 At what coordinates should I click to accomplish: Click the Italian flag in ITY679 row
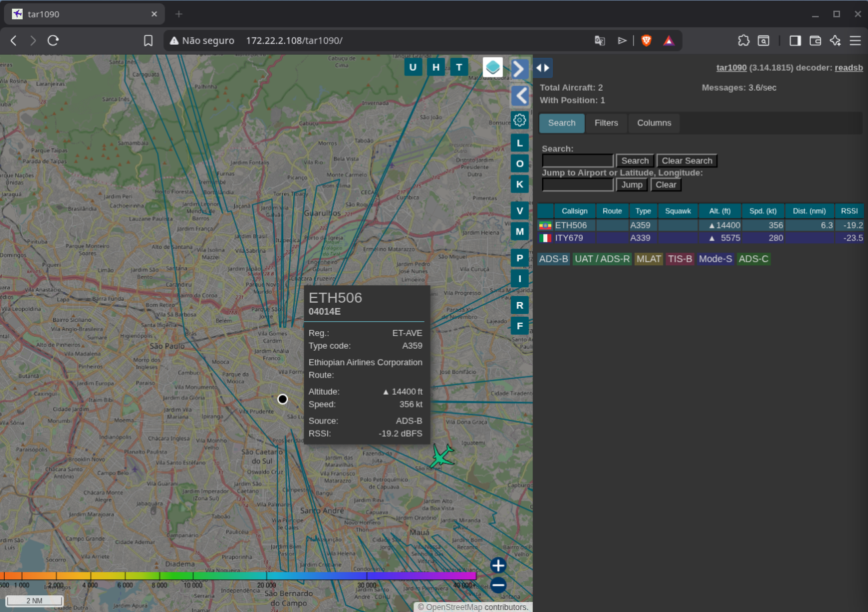click(545, 238)
